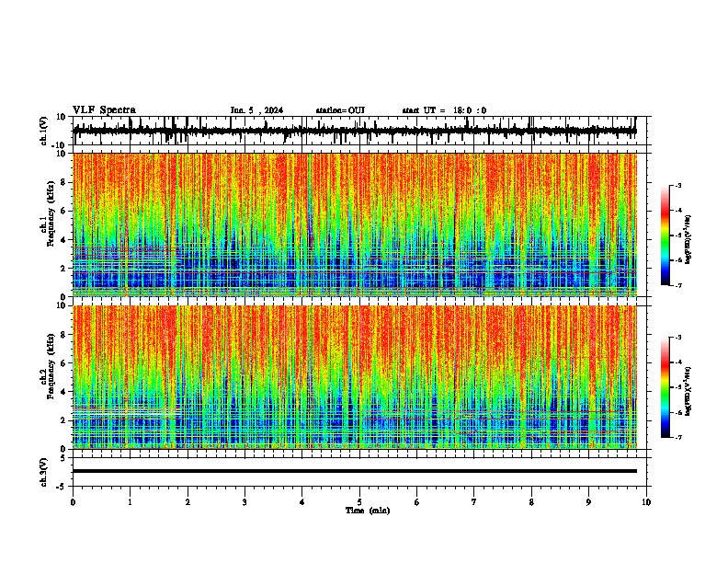Screen dimensions: 728x563
Task: Click the ch.2 frequency tick label '6'
Action: (x=63, y=363)
